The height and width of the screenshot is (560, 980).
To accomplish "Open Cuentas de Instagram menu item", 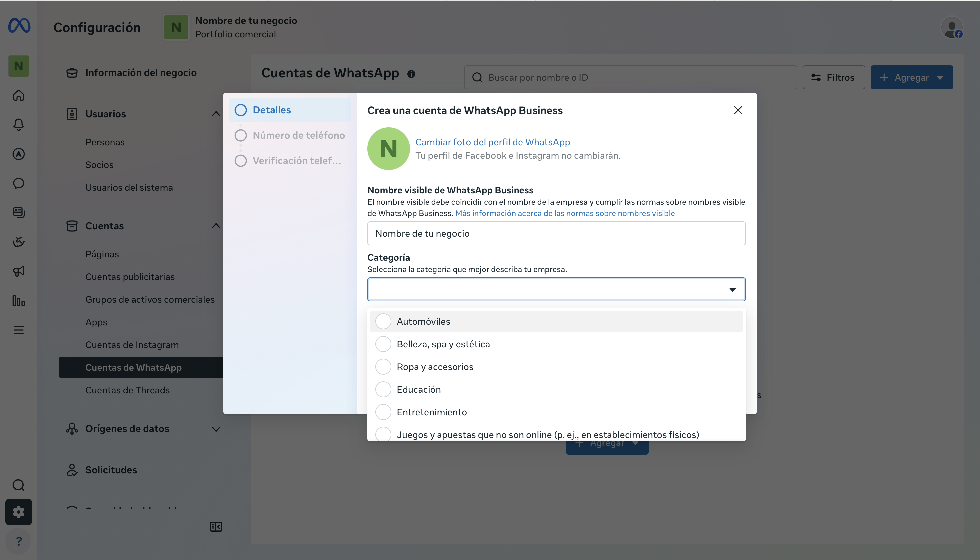I will (132, 345).
